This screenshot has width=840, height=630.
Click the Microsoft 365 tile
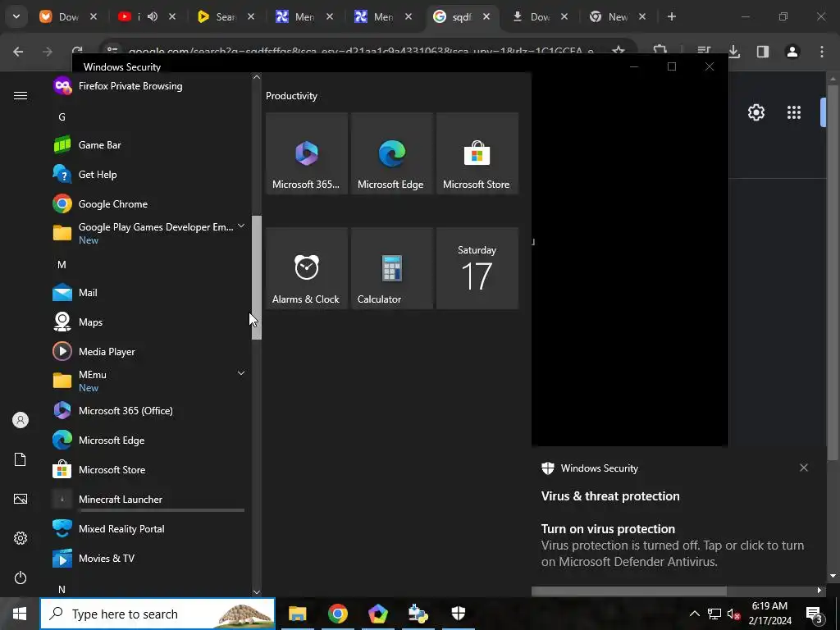pos(307,153)
